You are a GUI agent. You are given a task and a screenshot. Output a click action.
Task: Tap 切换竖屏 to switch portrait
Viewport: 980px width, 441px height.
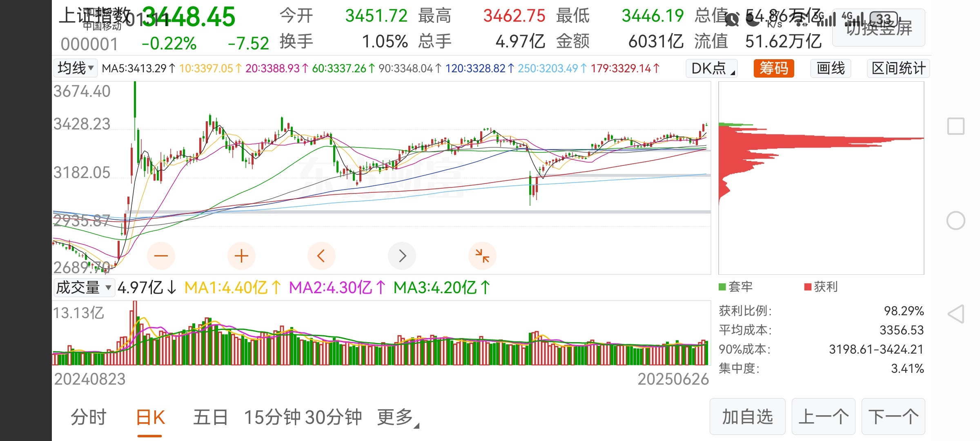879,28
